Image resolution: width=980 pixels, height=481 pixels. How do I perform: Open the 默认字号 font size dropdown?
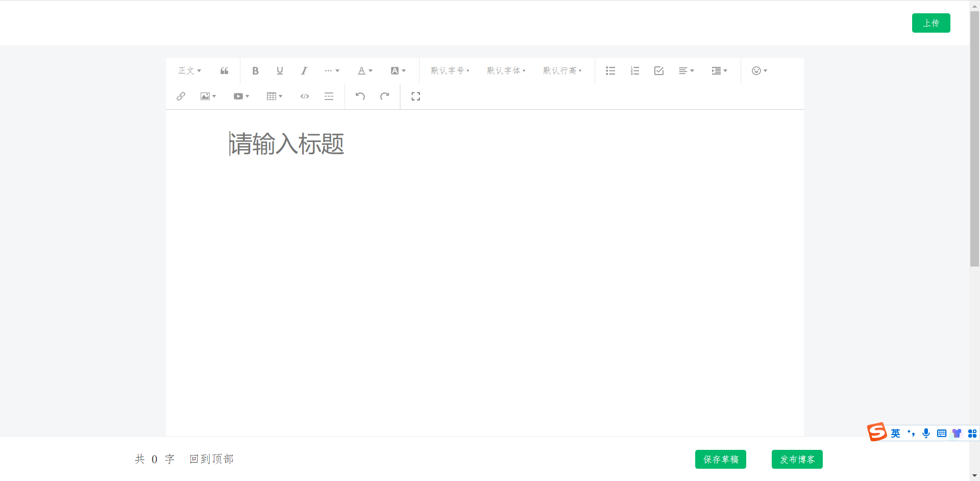pos(450,70)
